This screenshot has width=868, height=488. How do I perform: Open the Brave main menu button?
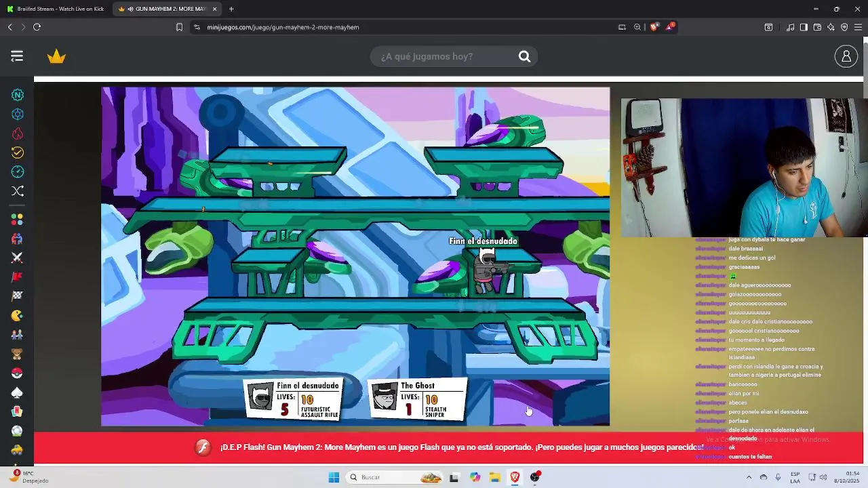(858, 27)
